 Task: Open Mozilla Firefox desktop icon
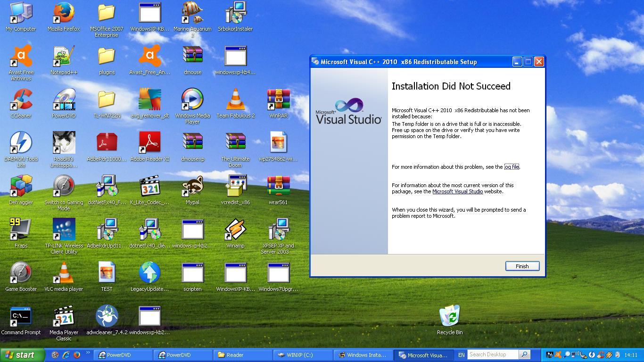point(64,14)
